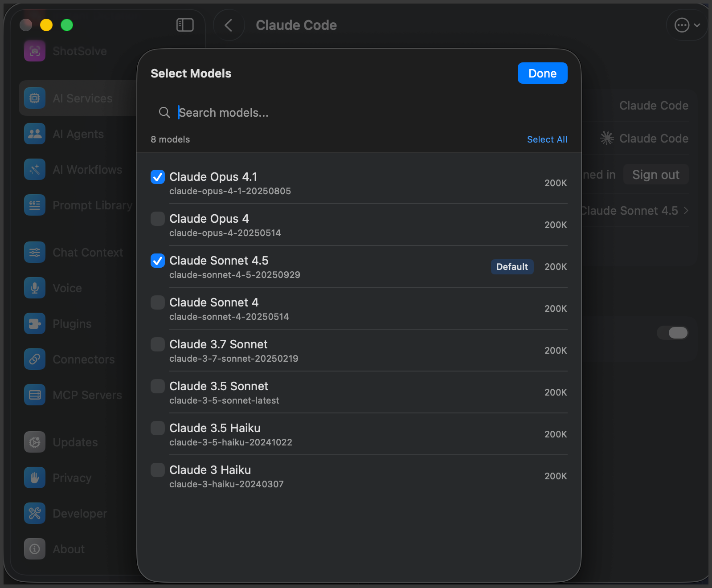This screenshot has width=712, height=588.
Task: Uncheck Claude Sonnet 4.5 checkbox
Action: (158, 261)
